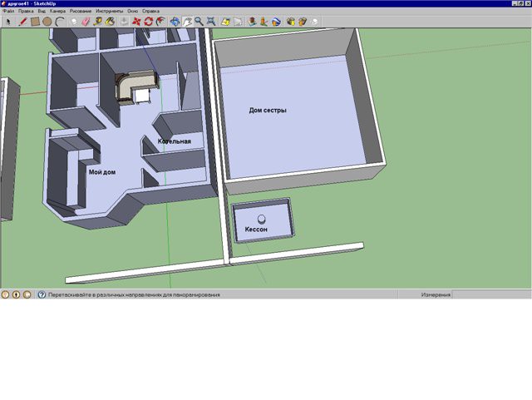Activate the Orbit camera tool

(x=175, y=22)
